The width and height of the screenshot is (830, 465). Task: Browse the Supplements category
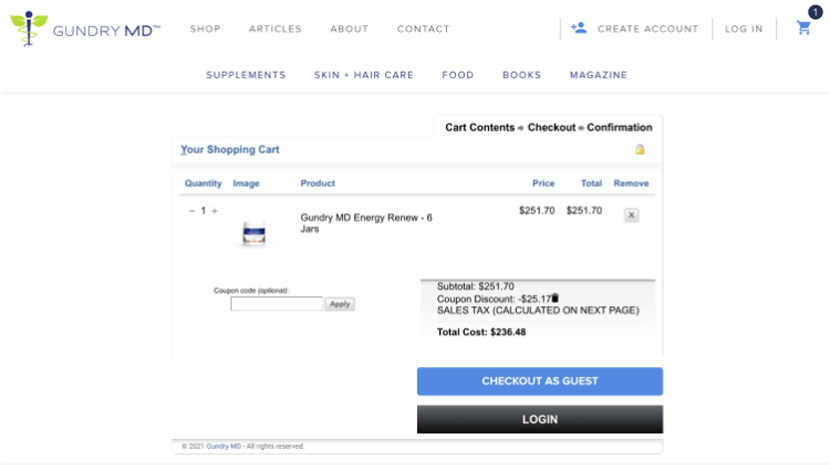point(246,75)
